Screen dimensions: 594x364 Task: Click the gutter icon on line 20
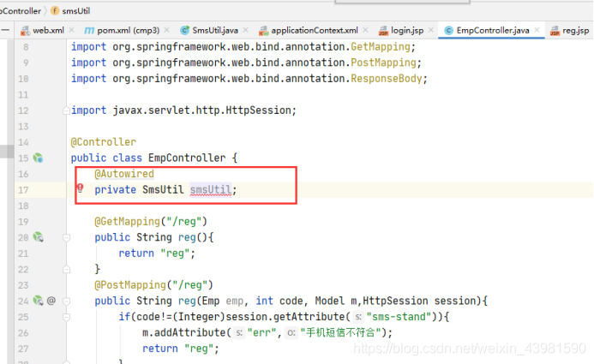click(x=38, y=237)
